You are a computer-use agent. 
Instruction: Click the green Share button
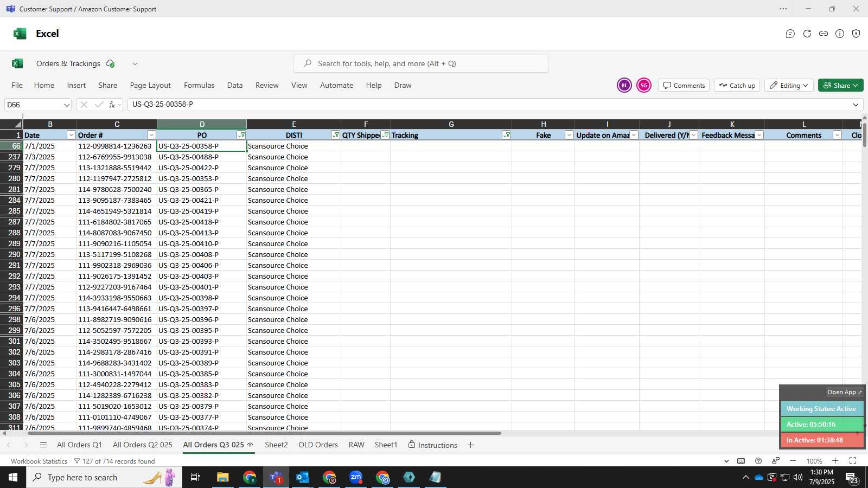pyautogui.click(x=841, y=86)
